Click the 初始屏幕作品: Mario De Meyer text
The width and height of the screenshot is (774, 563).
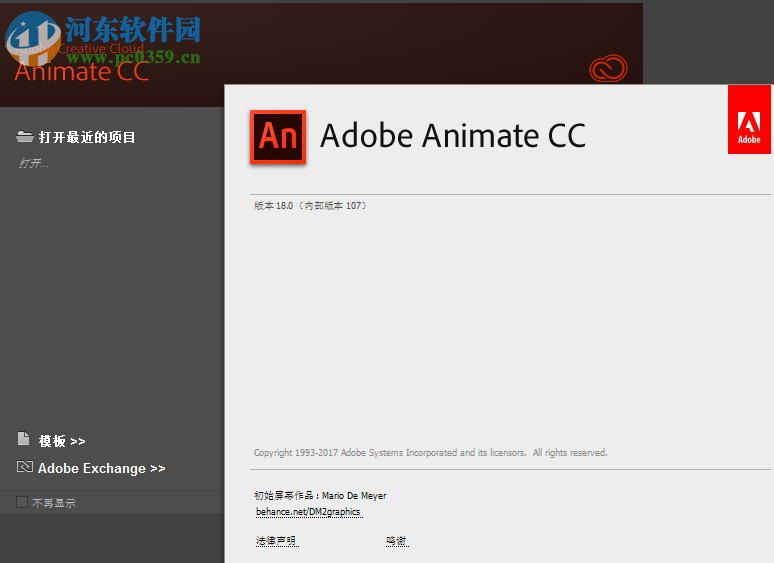coord(320,495)
